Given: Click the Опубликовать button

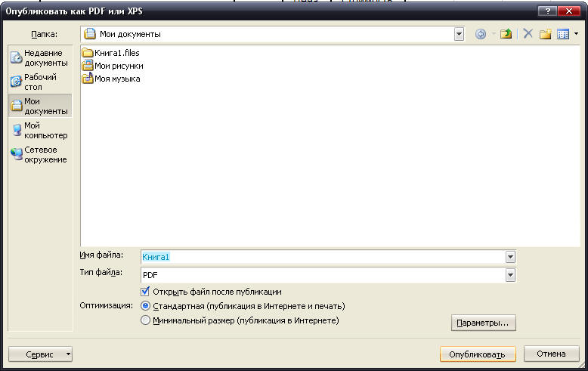Looking at the screenshot, I should point(478,354).
